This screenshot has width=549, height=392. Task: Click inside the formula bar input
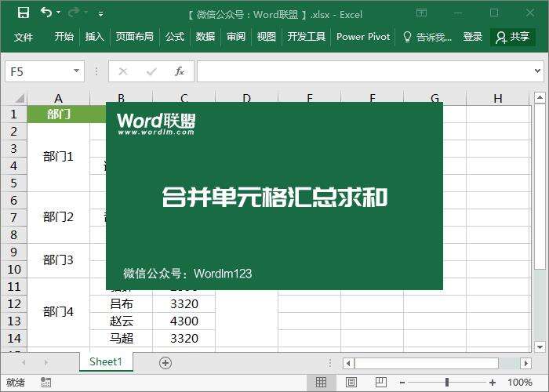click(x=364, y=71)
